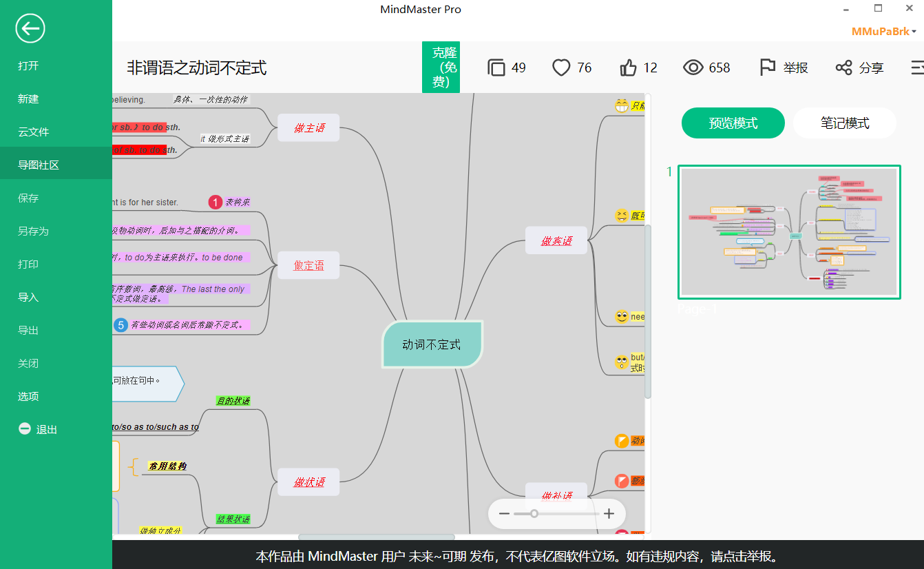Click the blue number 5 marker icon
The width and height of the screenshot is (924, 569).
coord(120,324)
